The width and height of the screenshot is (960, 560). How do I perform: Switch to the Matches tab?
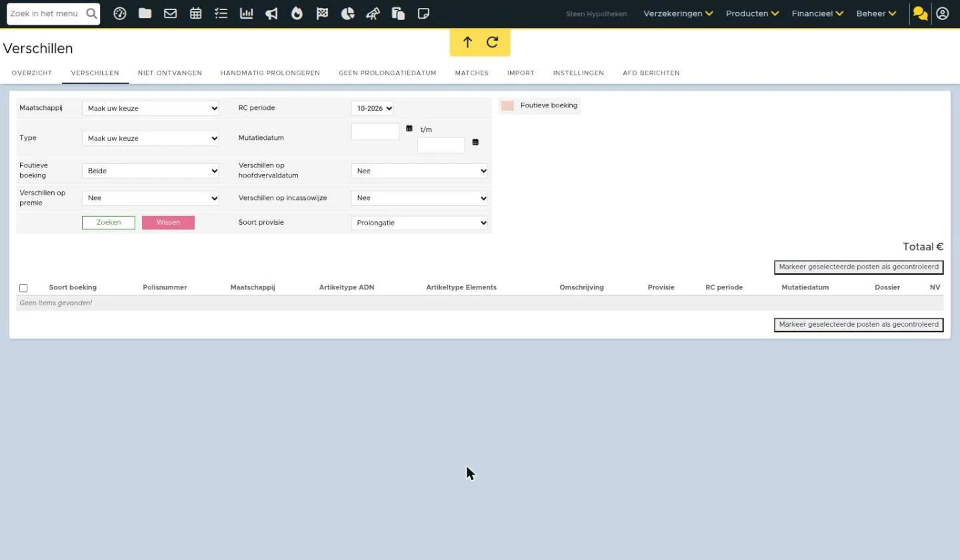tap(472, 73)
